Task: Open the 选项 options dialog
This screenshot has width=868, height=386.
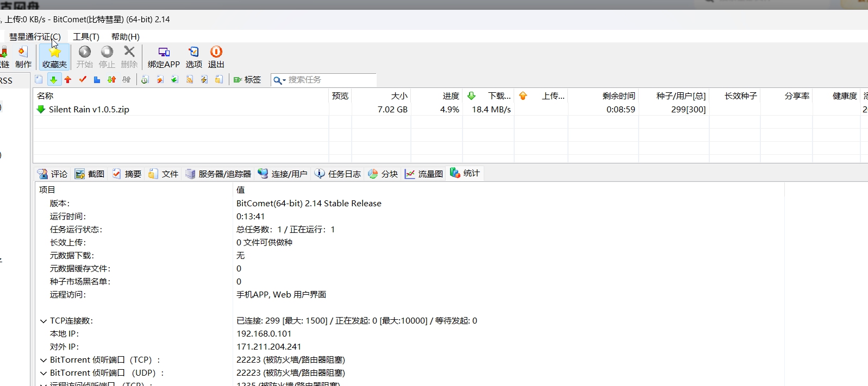Action: click(193, 57)
